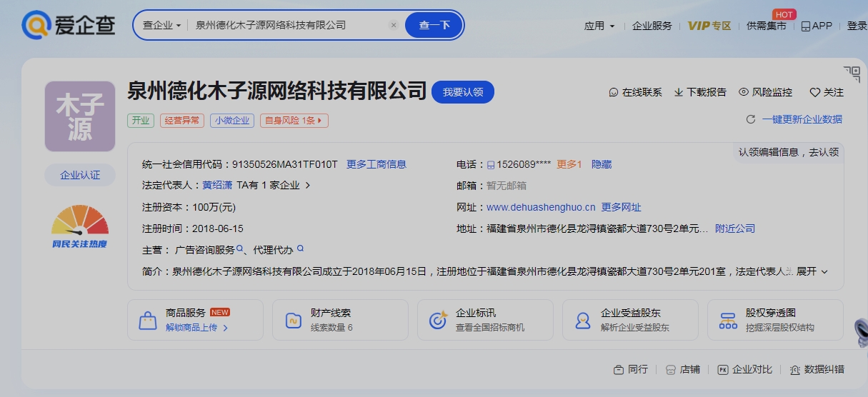868x397 pixels.
Task: Click search icon beside 代理代办
Action: pos(300,248)
